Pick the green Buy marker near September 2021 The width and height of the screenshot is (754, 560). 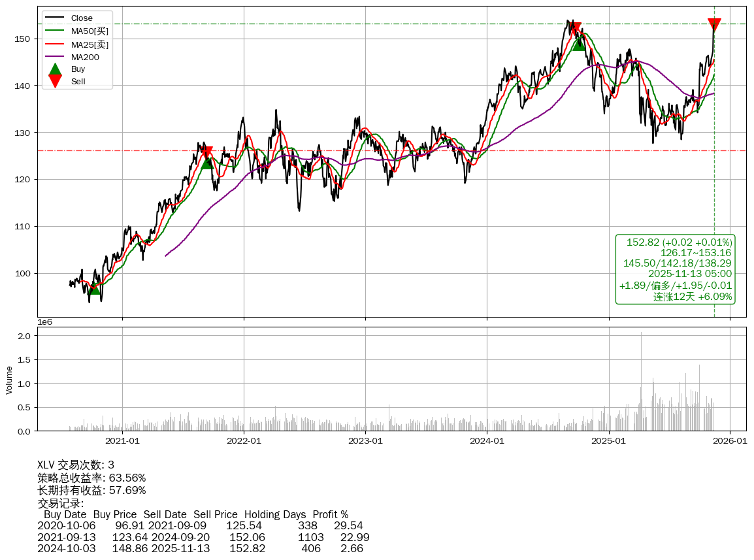point(207,162)
